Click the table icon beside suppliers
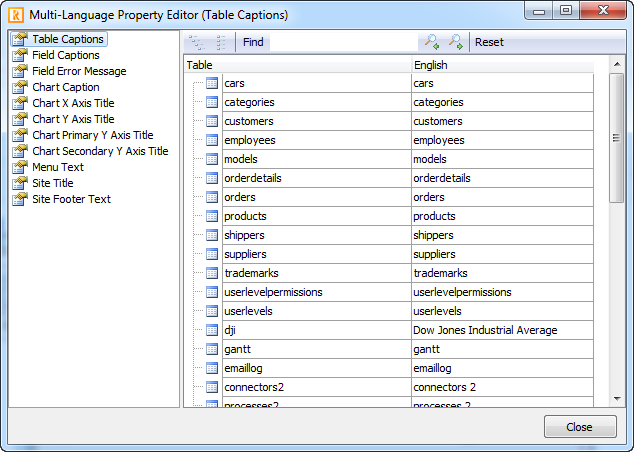This screenshot has height=452, width=634. 212,254
